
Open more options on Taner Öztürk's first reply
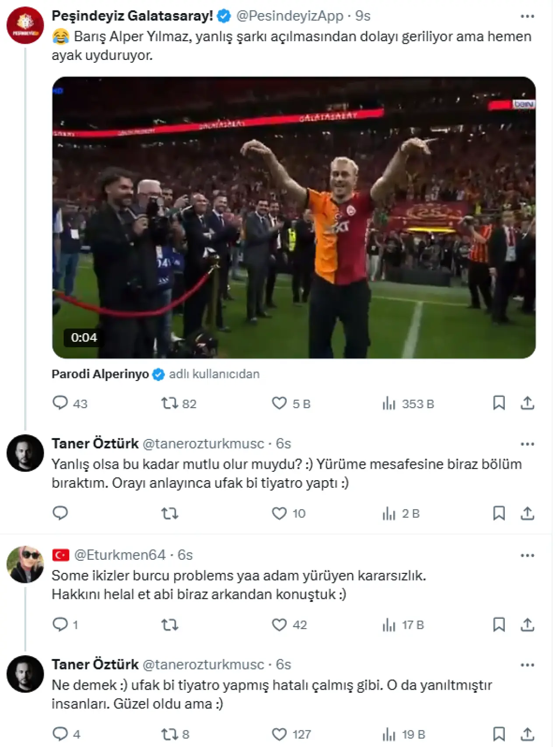tap(527, 444)
